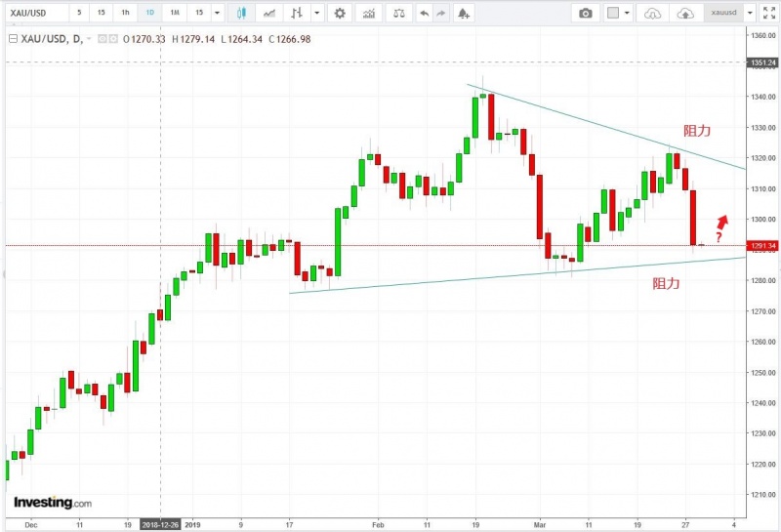Take a chart snapshot with the camera icon
Viewport: 781px width, 532px height.
pyautogui.click(x=585, y=14)
